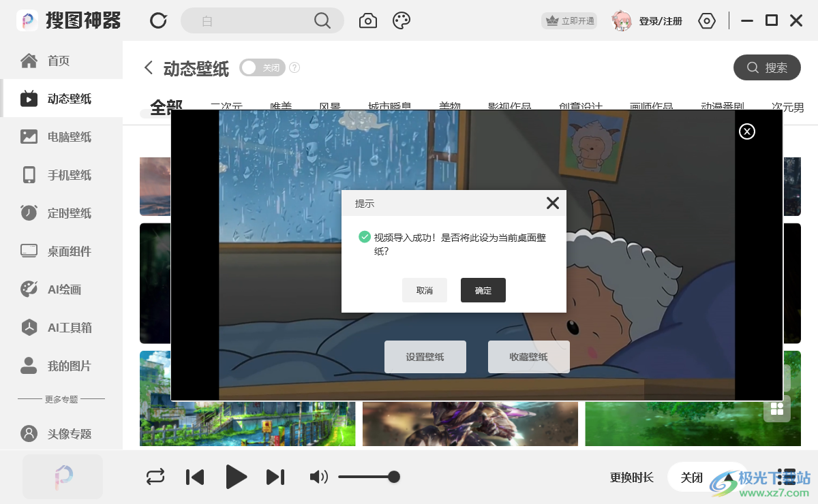Open 桌面组件 in the sidebar
The height and width of the screenshot is (504, 818).
[61, 251]
